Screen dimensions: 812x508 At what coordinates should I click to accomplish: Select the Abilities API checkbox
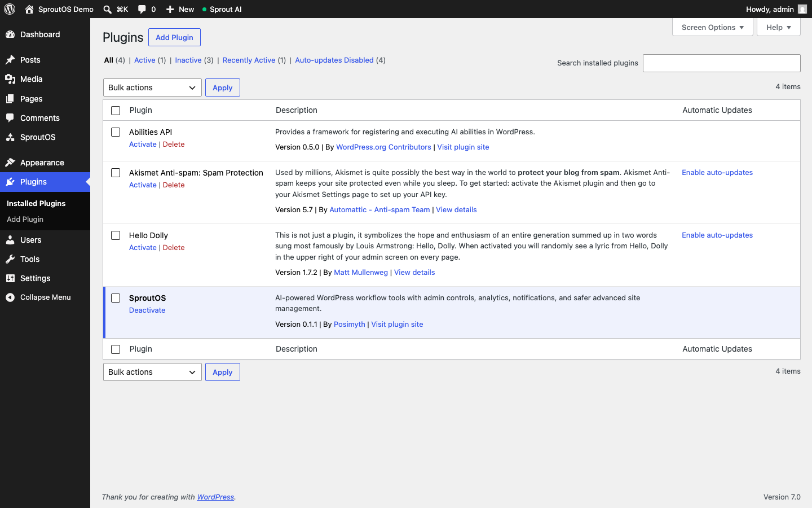[116, 132]
